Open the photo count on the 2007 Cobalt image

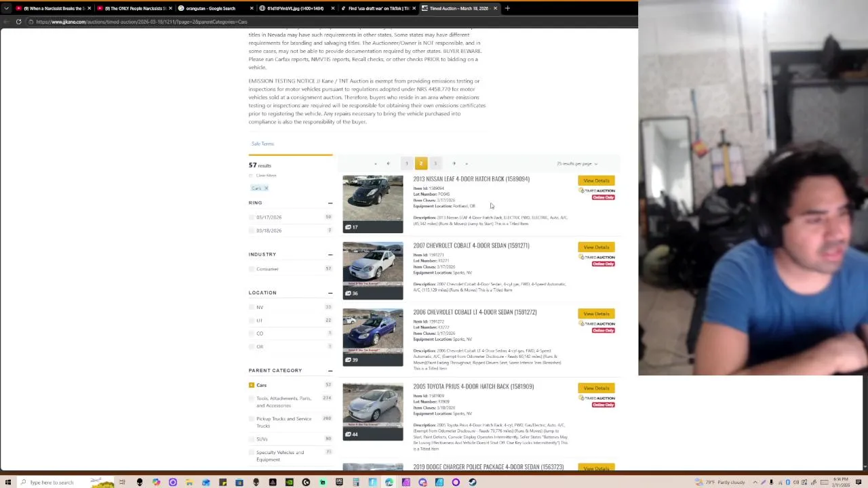pos(351,293)
